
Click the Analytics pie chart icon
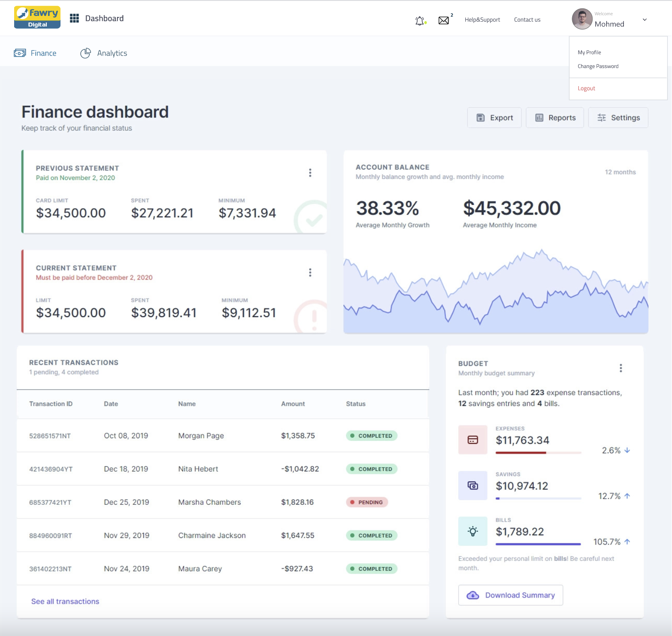(x=85, y=53)
